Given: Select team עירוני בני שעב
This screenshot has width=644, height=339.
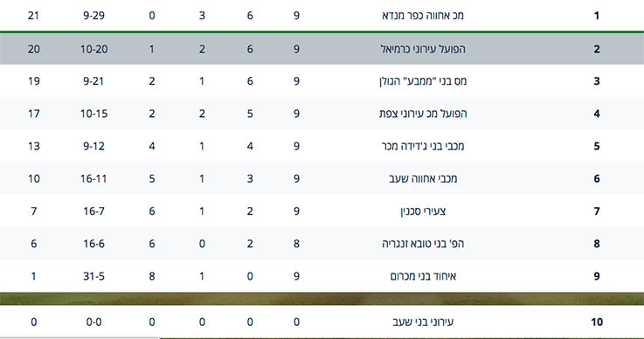Looking at the screenshot, I should pyautogui.click(x=423, y=322).
